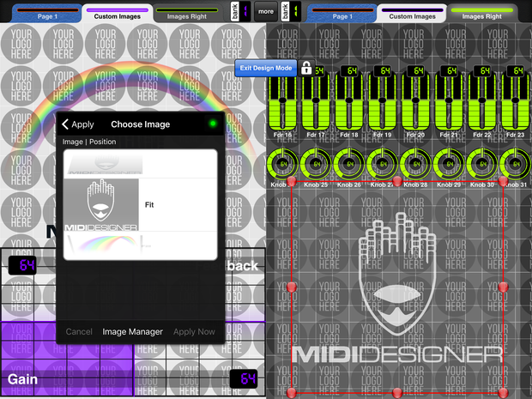This screenshot has height=399, width=532.
Task: Click the more button between the banks
Action: pos(266,11)
